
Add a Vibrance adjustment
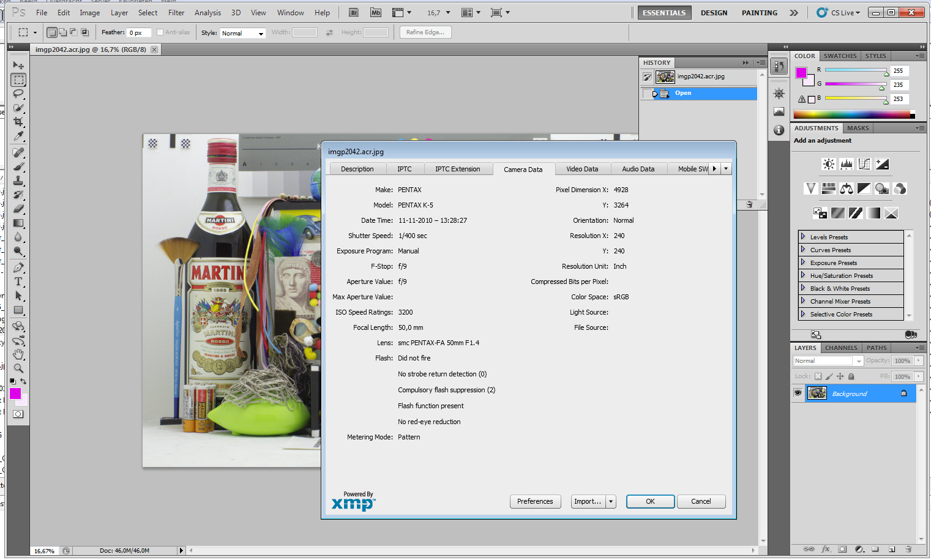pos(811,189)
